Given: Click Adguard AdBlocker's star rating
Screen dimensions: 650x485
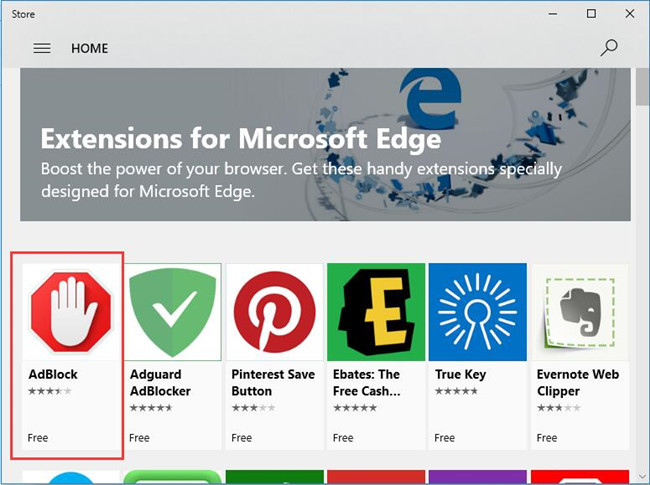Looking at the screenshot, I should (x=151, y=408).
